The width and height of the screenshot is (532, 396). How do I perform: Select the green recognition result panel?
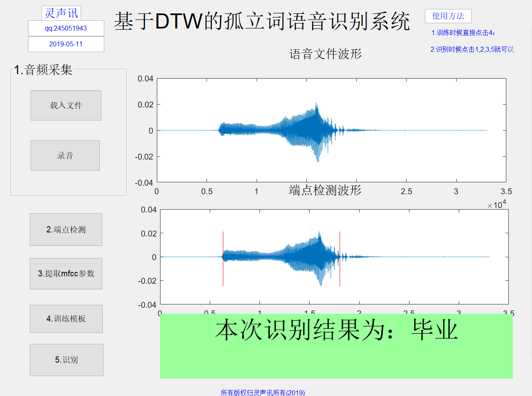[334, 358]
